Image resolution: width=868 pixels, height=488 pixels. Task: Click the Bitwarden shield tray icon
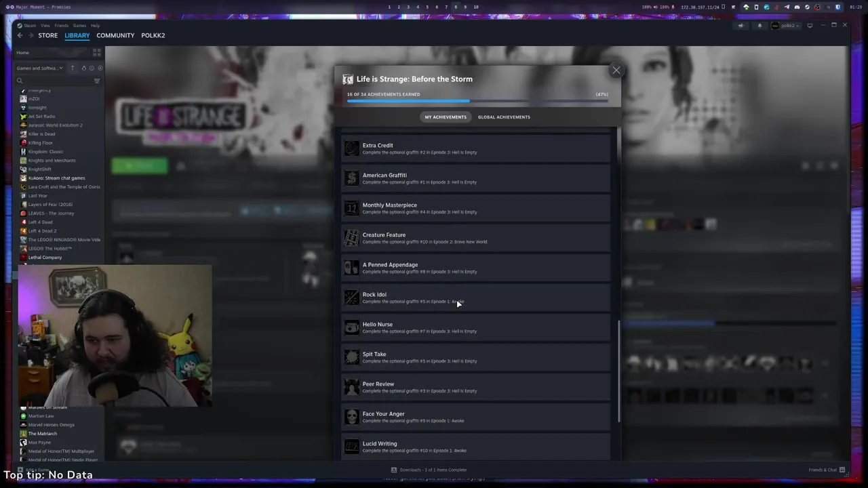coord(838,7)
